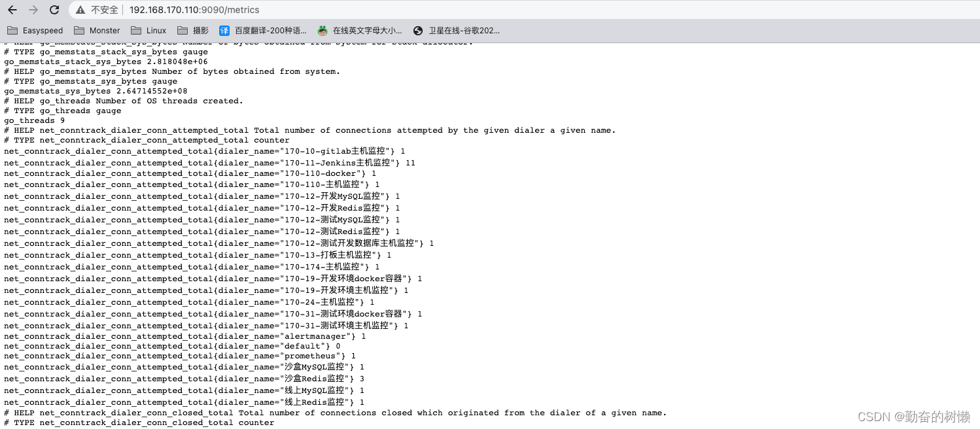Click the alertmanager dialer metric line
This screenshot has height=429, width=980.
click(184, 336)
